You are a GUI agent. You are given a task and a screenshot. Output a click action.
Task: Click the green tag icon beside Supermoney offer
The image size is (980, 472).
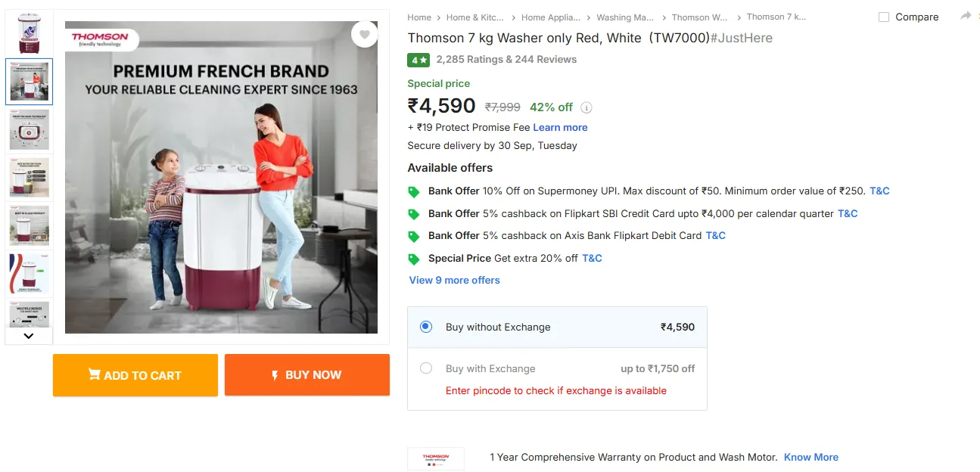pos(414,191)
